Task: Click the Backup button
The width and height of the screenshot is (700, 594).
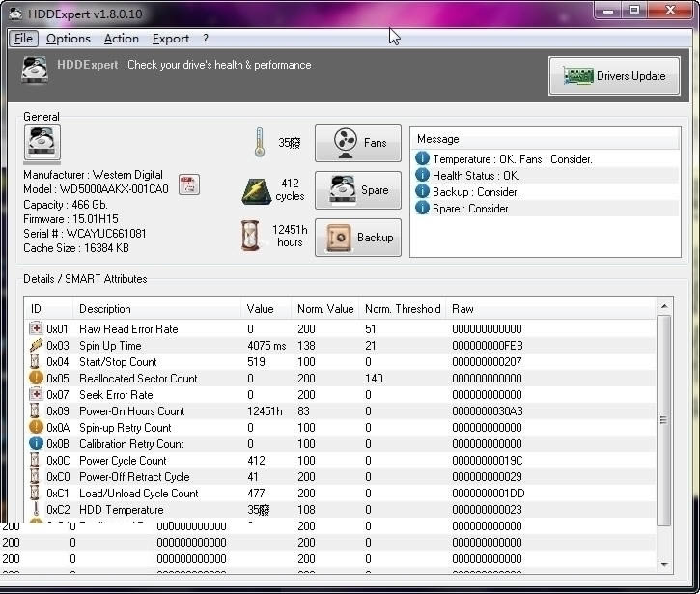Action: click(358, 238)
